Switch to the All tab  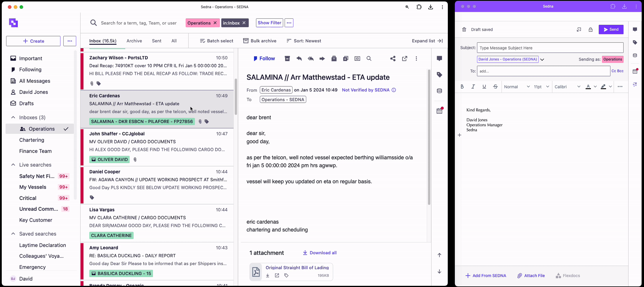(x=174, y=41)
